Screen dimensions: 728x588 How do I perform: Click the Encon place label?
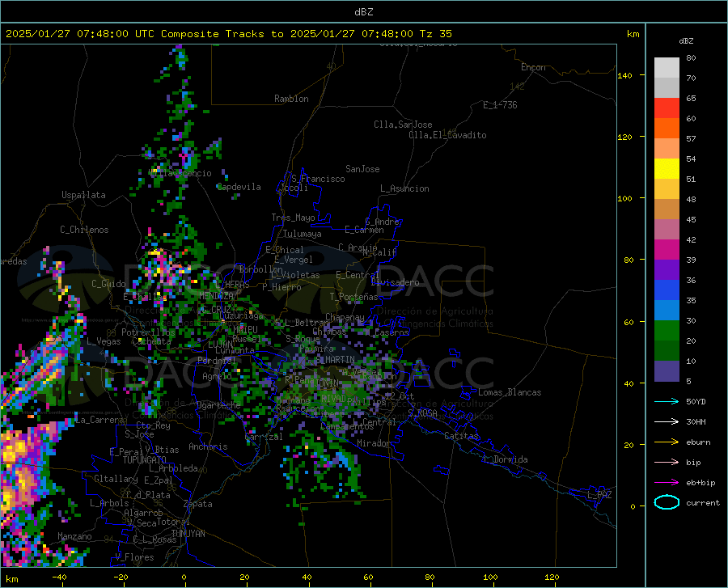coord(533,67)
